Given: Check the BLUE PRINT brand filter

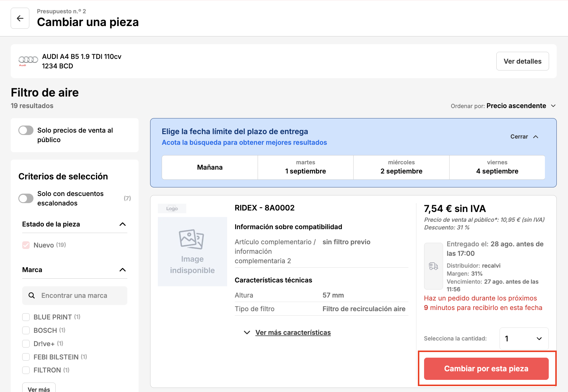Looking at the screenshot, I should click(x=26, y=317).
